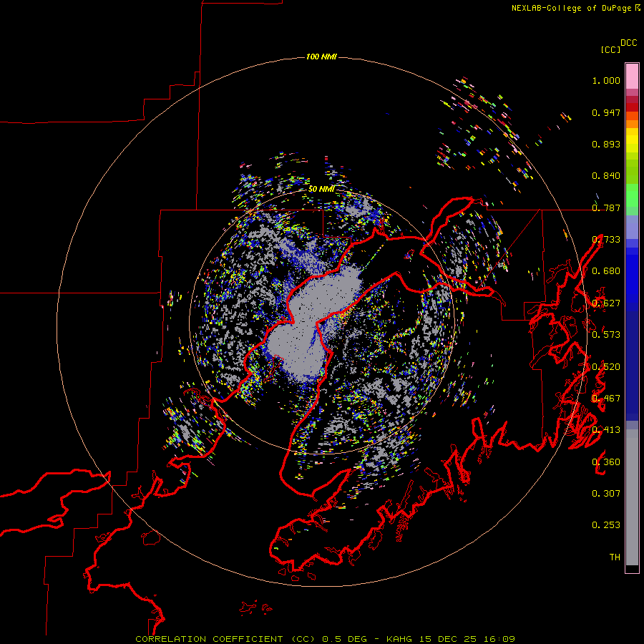Click the 0.840 scale value

pos(606,176)
